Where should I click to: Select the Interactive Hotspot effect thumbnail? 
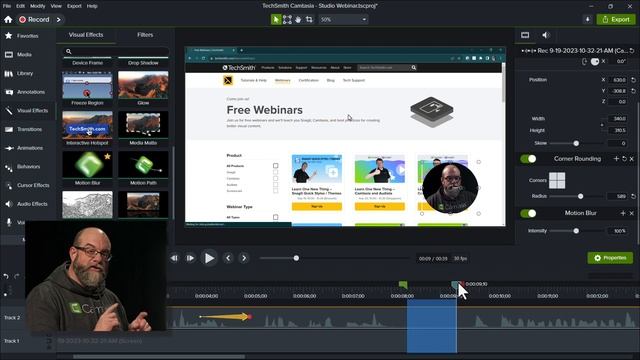coord(87,125)
